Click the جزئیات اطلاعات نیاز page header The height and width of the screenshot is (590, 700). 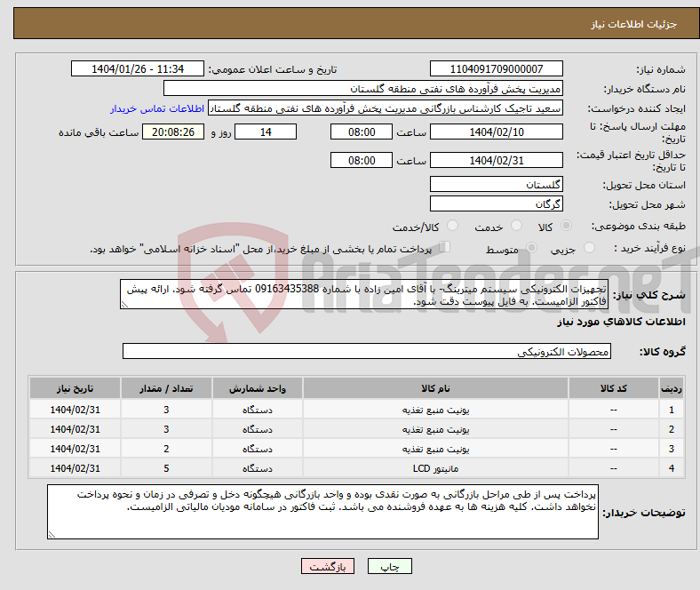[x=634, y=24]
